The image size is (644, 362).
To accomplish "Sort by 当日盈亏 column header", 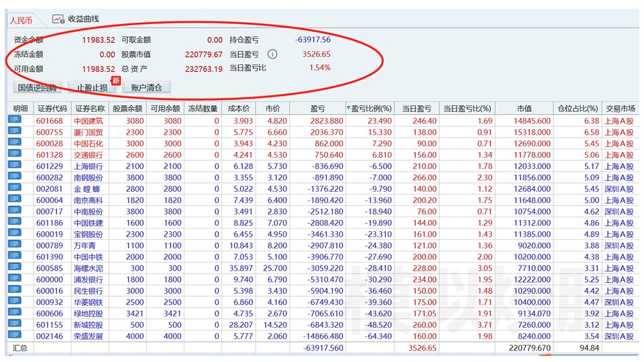I will [x=417, y=109].
